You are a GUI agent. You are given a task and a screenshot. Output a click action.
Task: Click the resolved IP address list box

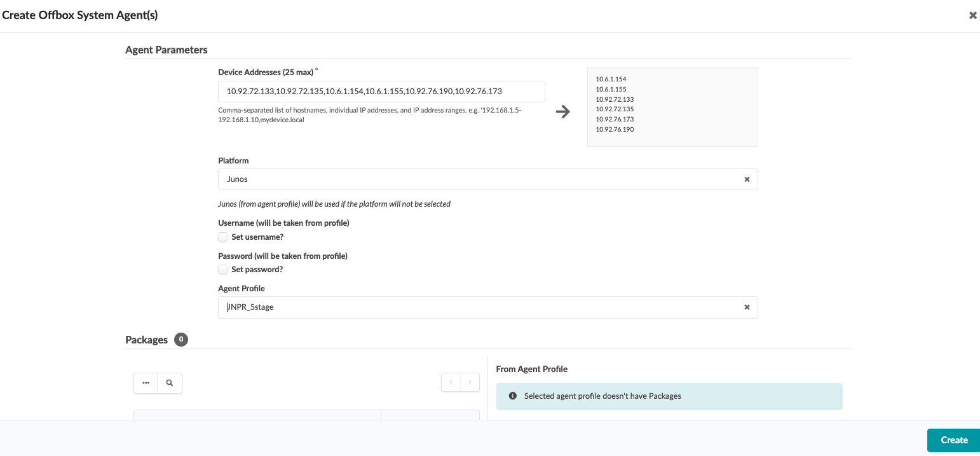(672, 107)
